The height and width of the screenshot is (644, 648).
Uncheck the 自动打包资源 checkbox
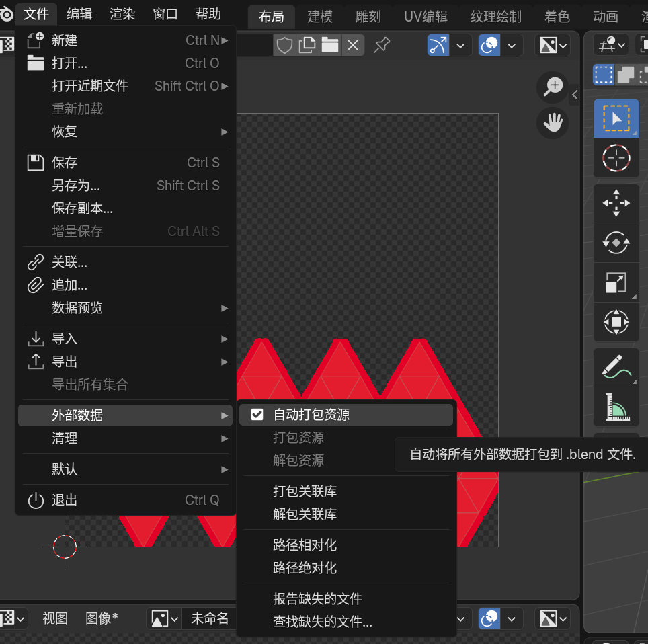point(257,414)
